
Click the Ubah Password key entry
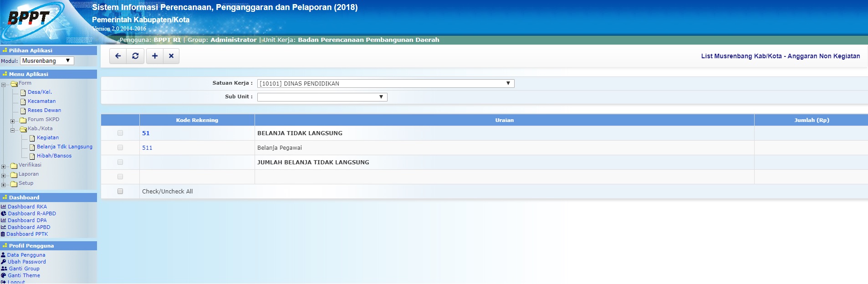pyautogui.click(x=26, y=262)
